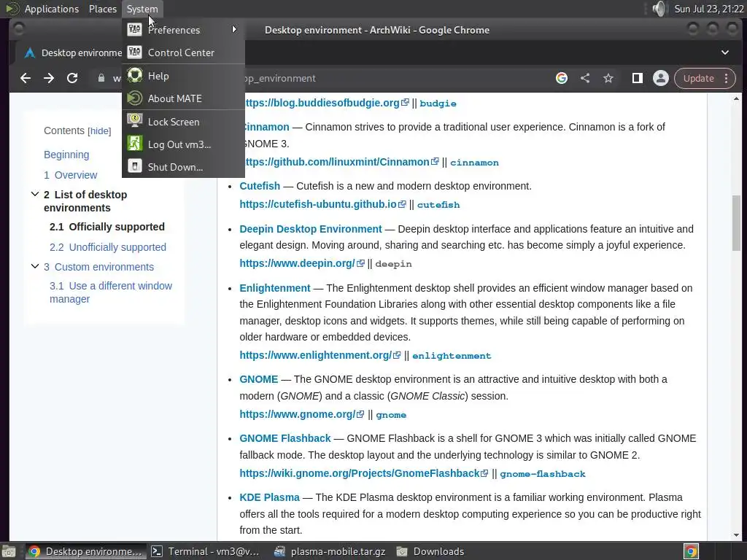Open Control Center from System menu
The image size is (747, 560).
(183, 52)
